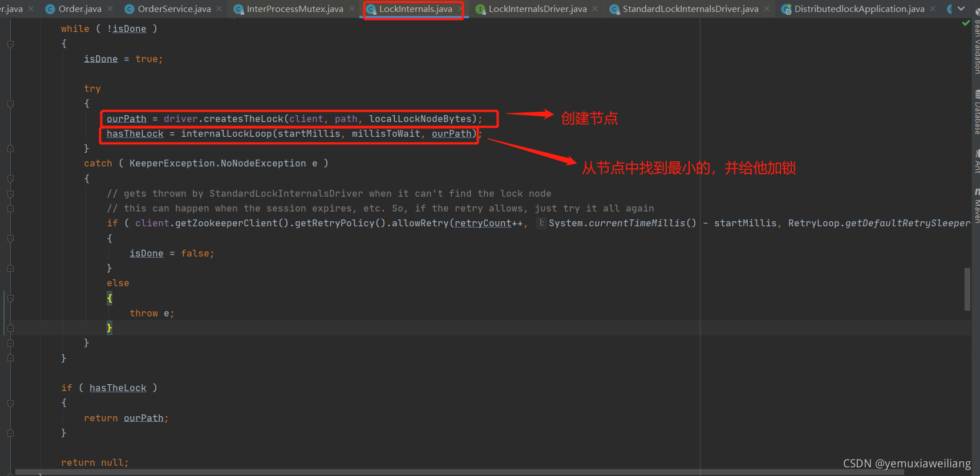This screenshot has width=980, height=476.
Task: Close the DistributedlockApplication.java tab
Action: pyautogui.click(x=933, y=9)
